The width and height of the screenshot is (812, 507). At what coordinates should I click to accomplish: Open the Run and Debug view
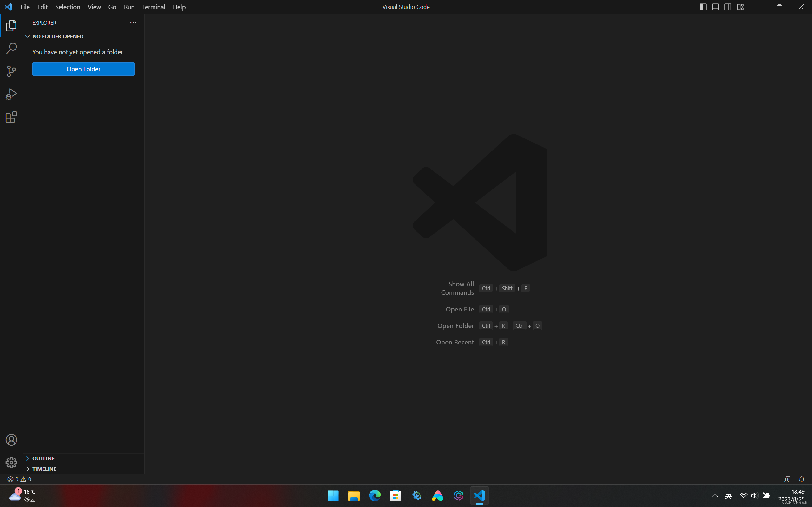point(11,94)
